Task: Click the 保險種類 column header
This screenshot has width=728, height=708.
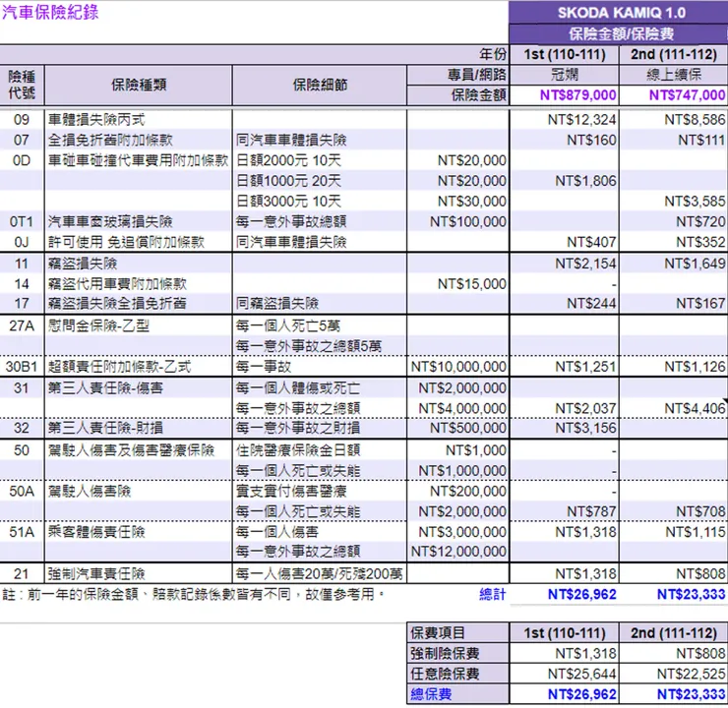Action: click(x=139, y=85)
